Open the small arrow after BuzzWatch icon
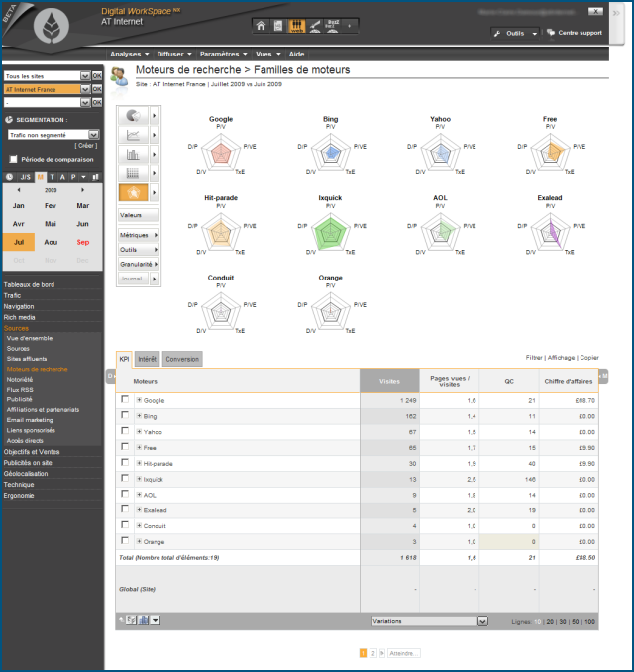 click(x=349, y=26)
